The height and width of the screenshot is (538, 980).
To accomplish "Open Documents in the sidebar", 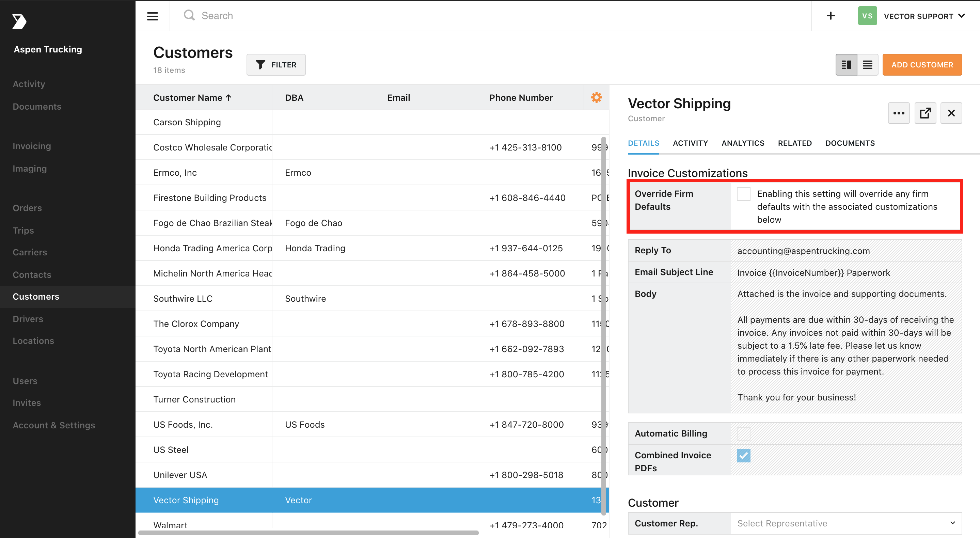I will (x=37, y=107).
